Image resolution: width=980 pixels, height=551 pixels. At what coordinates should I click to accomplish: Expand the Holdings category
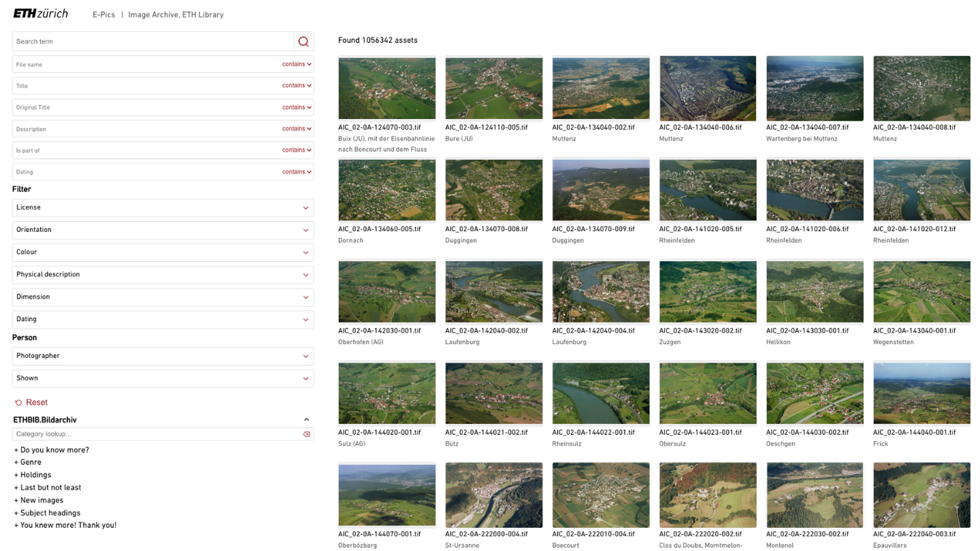point(32,475)
